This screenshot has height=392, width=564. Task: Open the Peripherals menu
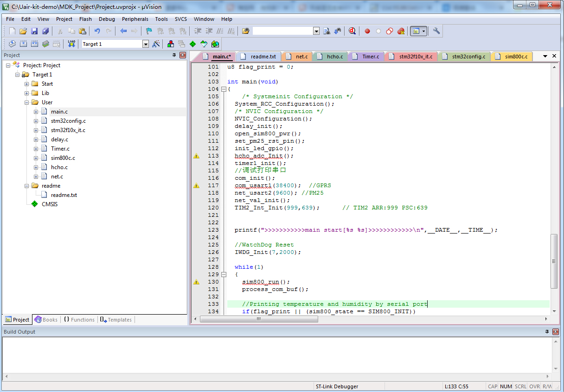click(135, 19)
